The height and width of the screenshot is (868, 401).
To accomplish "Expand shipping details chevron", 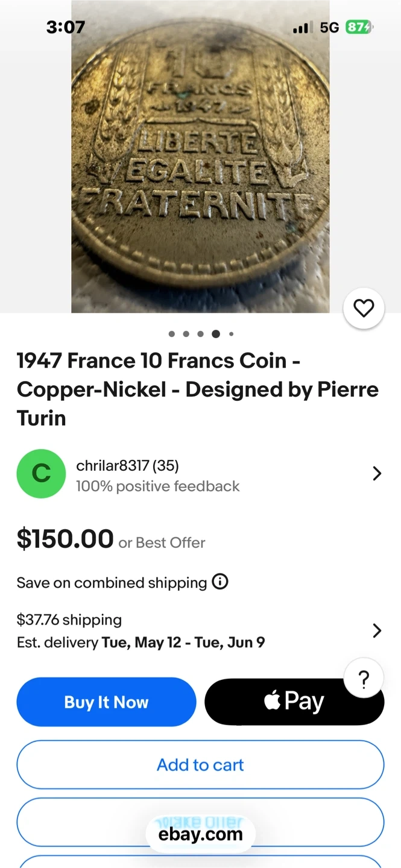I will click(x=377, y=631).
